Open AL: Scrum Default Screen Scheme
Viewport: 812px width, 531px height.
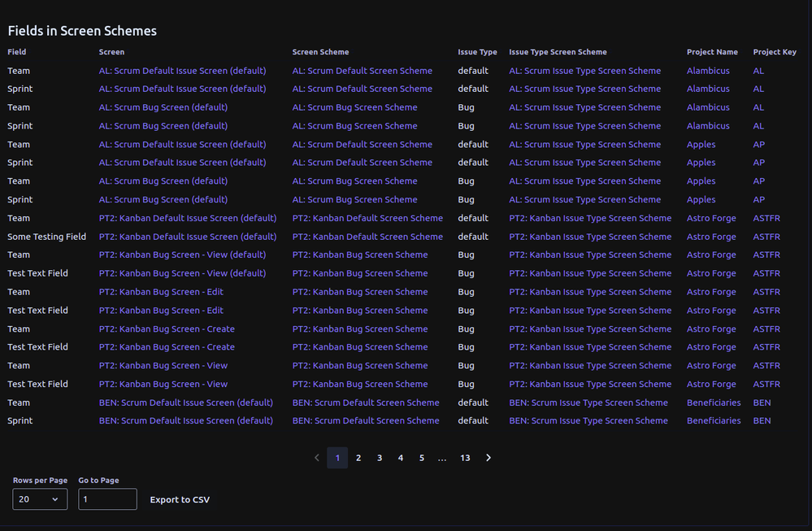pyautogui.click(x=363, y=70)
